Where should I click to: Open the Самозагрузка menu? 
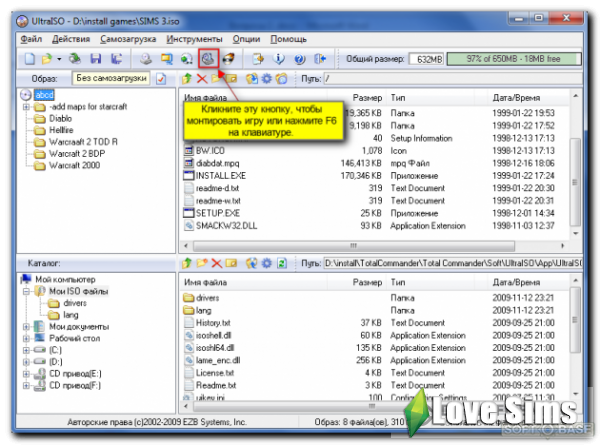click(x=128, y=39)
